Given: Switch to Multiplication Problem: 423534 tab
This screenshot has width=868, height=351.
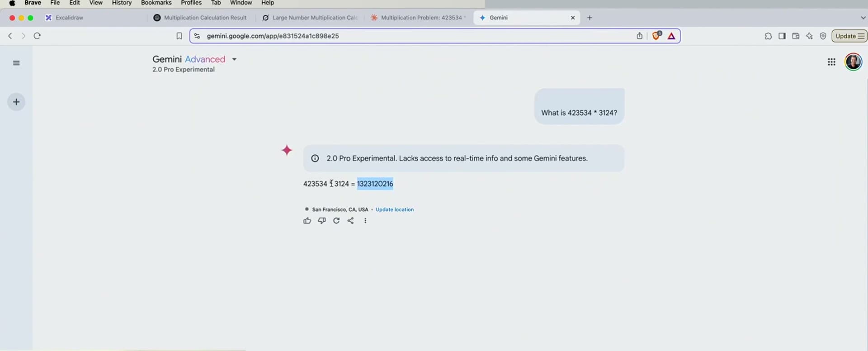Looking at the screenshot, I should (x=418, y=18).
